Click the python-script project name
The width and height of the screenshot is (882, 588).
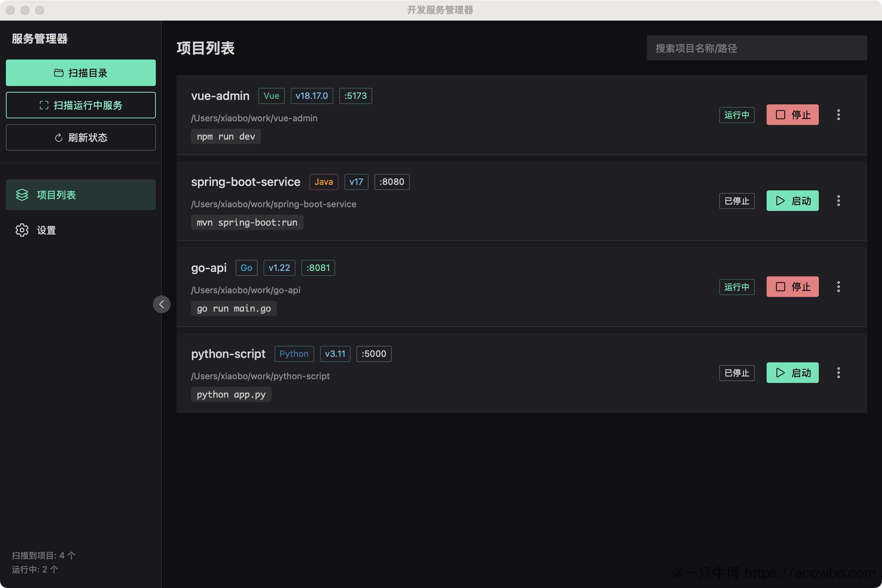[x=228, y=354]
